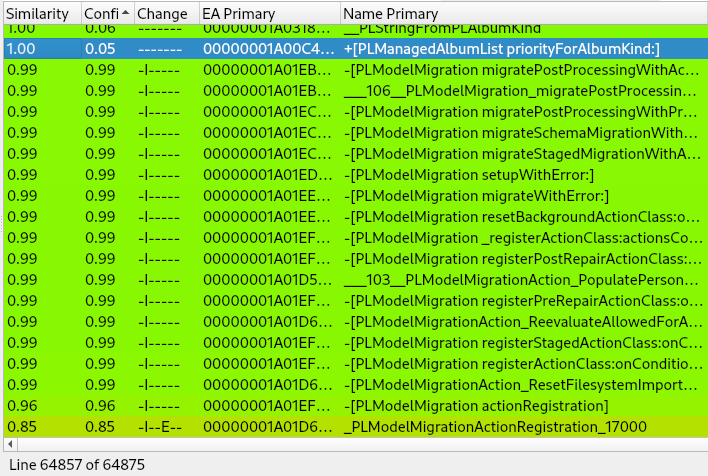The image size is (708, 476).
Task: Select the PLModelMigrationAction_ReevaluateAllowedForA… row
Action: (356, 322)
